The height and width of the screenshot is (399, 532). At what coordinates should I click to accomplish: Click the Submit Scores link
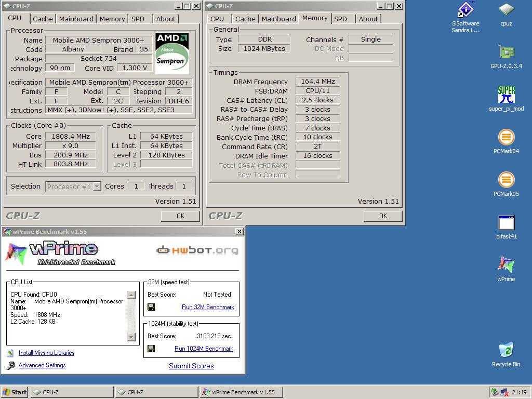(x=191, y=366)
